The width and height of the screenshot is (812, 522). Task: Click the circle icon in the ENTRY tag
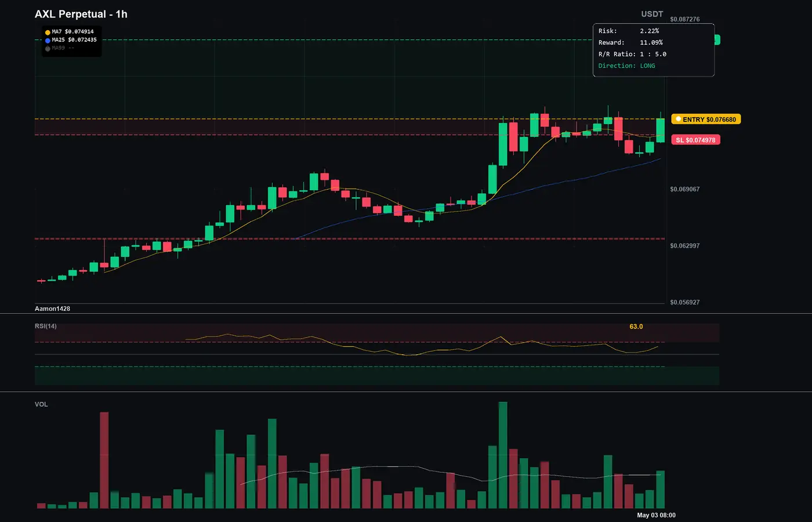pyautogui.click(x=678, y=119)
